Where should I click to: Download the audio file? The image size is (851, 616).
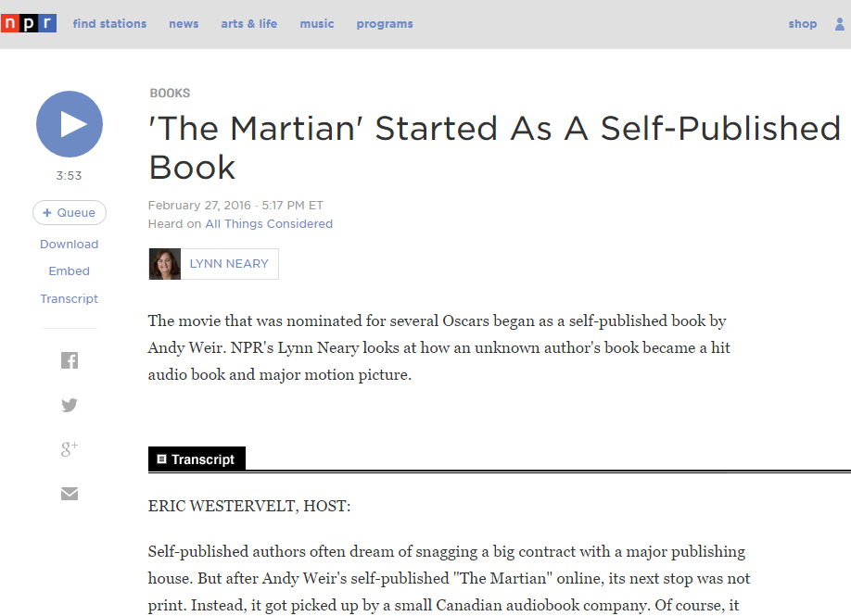pyautogui.click(x=70, y=245)
